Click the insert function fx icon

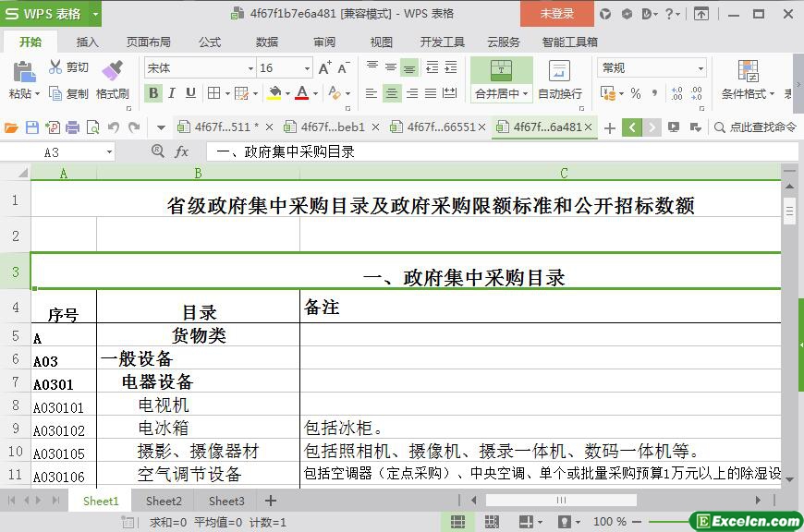point(182,151)
